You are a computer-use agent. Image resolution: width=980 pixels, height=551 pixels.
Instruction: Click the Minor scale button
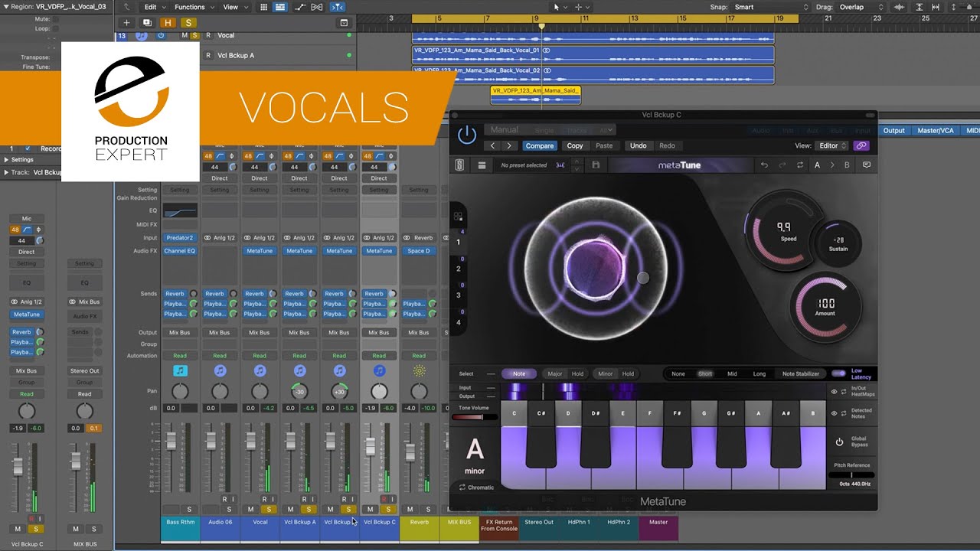click(606, 373)
